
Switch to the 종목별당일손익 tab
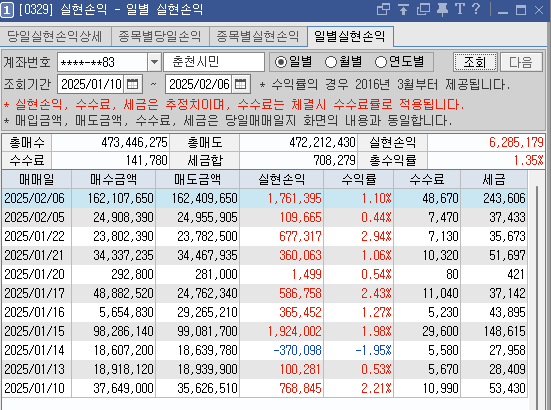160,36
